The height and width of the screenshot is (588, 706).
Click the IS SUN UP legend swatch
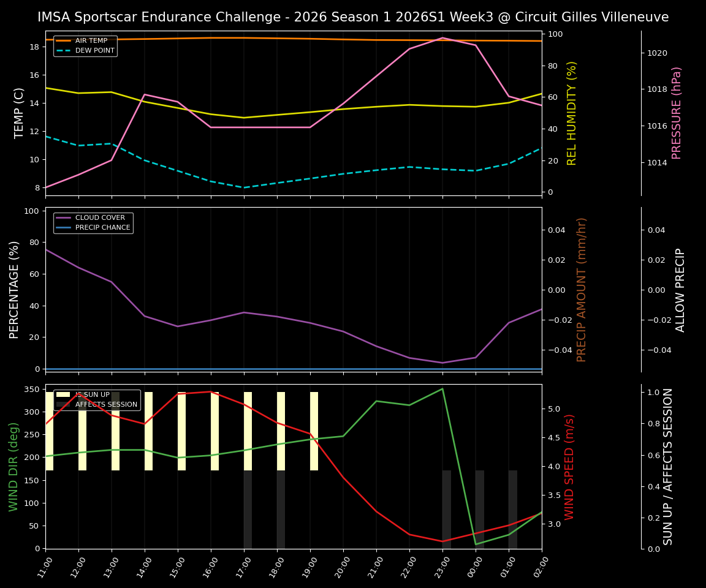pos(62,394)
